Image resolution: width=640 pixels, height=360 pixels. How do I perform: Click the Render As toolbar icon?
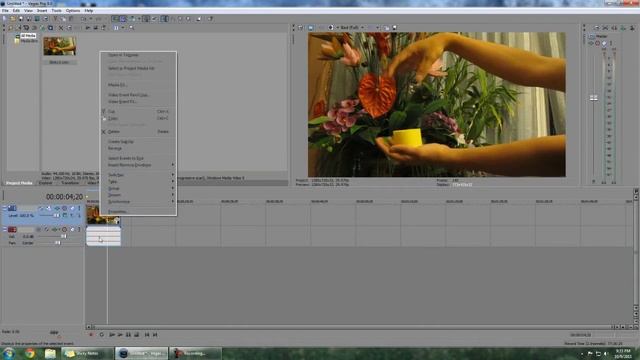pyautogui.click(x=37, y=19)
